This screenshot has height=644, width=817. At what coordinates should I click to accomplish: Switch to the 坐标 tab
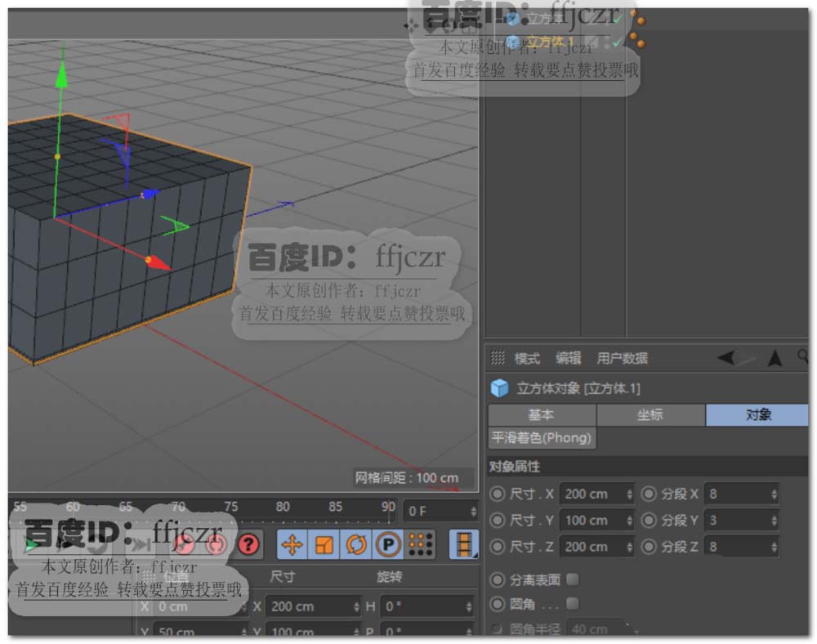(x=650, y=414)
